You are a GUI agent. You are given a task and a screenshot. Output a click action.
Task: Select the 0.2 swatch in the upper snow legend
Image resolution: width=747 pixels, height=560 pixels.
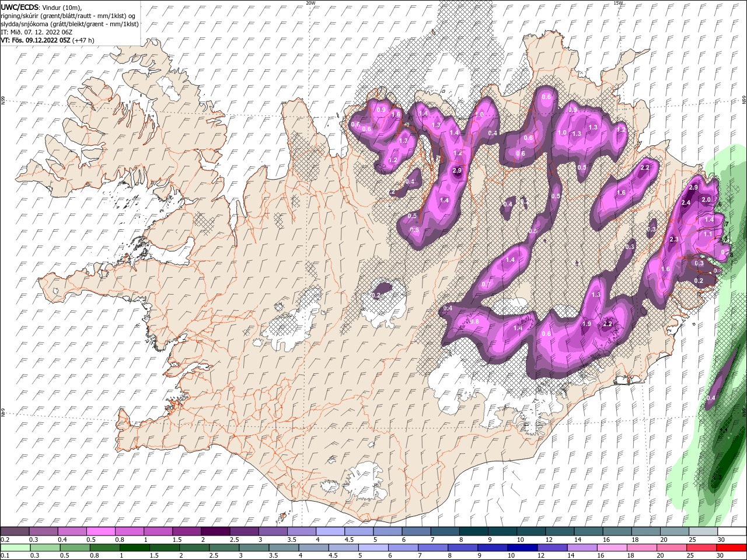(x=15, y=531)
